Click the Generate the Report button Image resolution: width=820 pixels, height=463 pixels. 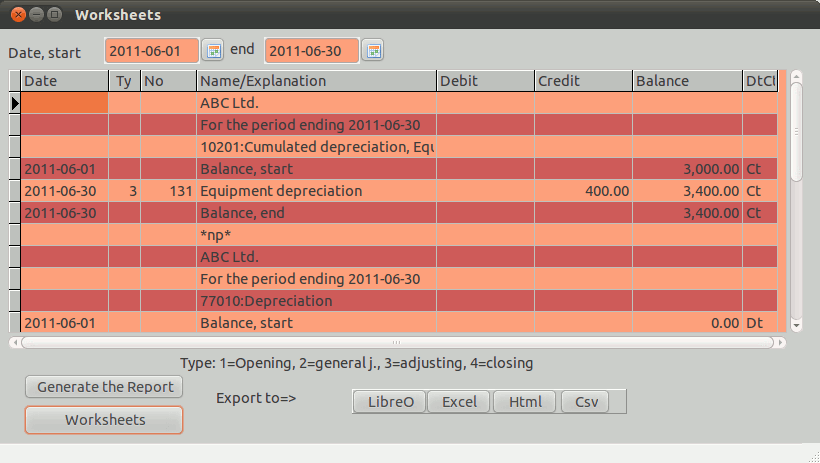[104, 387]
